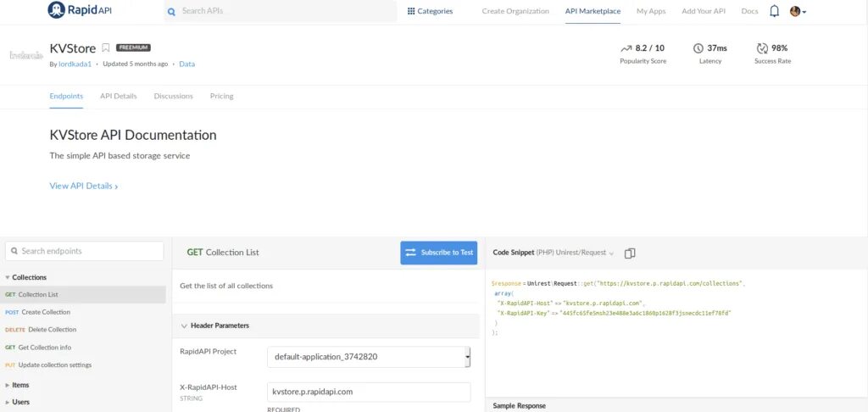The height and width of the screenshot is (412, 868).
Task: Switch to the API Details tab
Action: (119, 96)
